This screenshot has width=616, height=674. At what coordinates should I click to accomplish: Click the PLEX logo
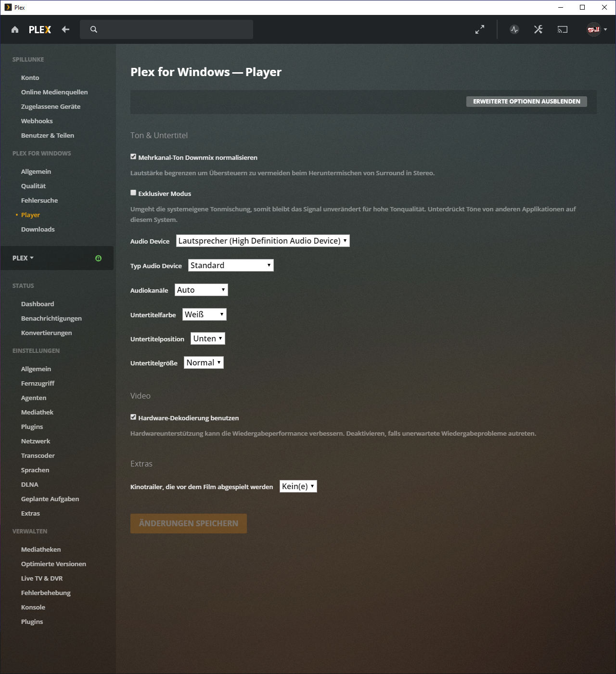coord(40,29)
